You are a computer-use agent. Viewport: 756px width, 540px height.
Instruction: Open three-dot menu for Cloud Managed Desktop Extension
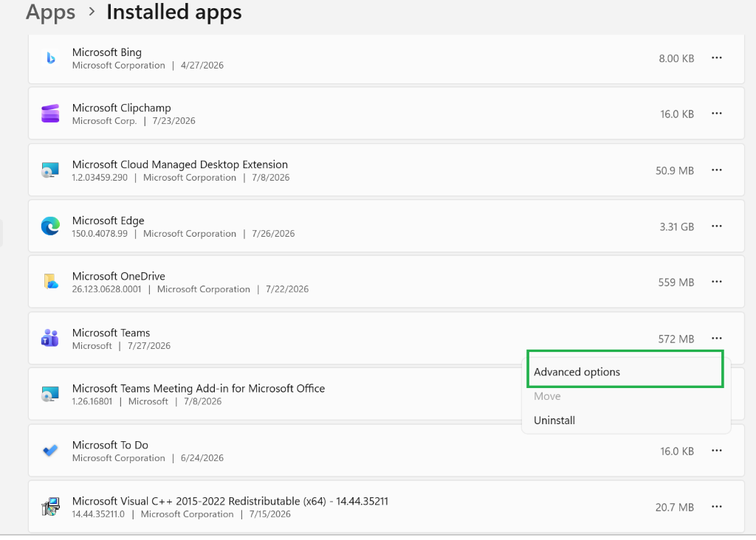point(716,170)
